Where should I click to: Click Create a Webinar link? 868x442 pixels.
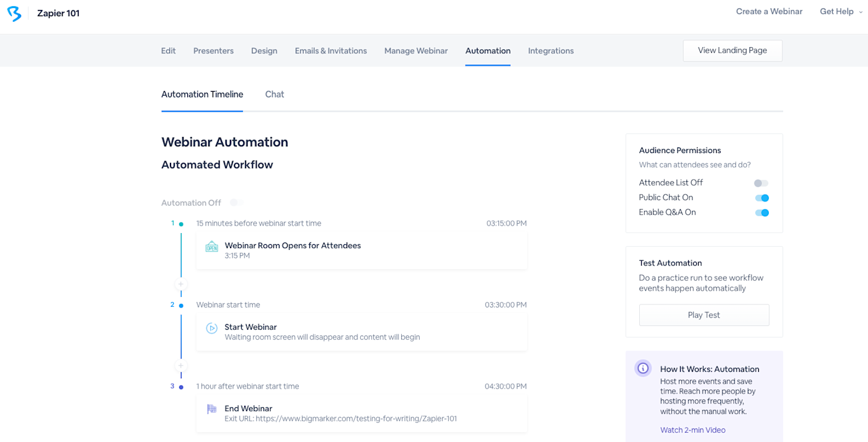(x=769, y=12)
